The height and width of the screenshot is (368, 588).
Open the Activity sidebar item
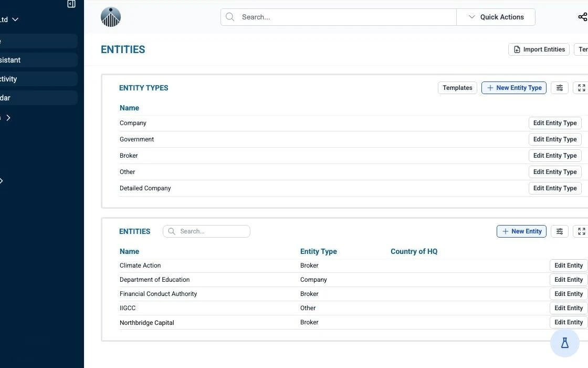[x=39, y=79]
